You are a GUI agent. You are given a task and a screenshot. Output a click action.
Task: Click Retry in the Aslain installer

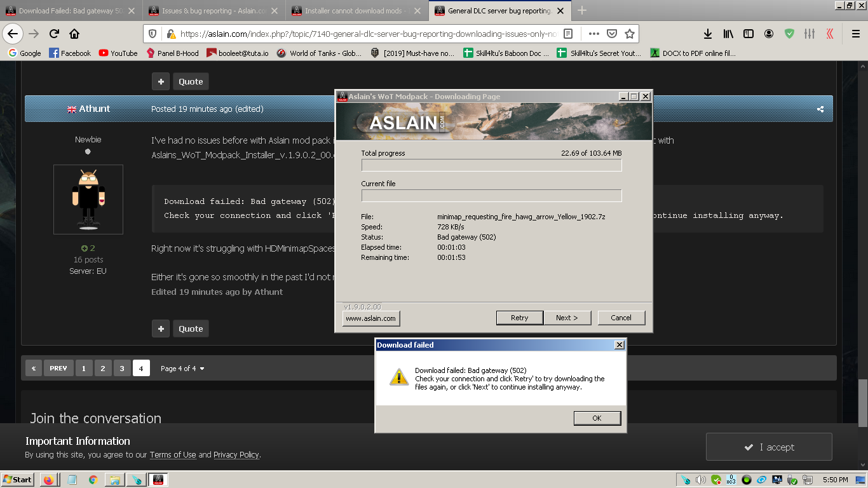click(520, 318)
